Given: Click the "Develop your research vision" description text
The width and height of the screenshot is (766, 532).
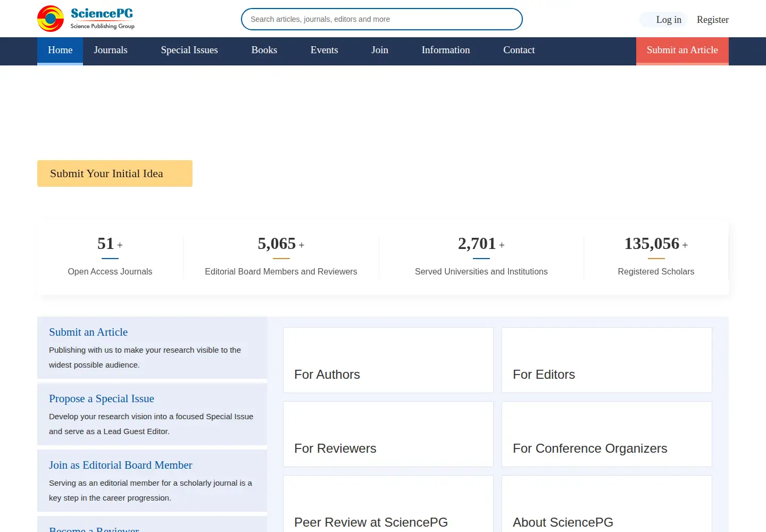Looking at the screenshot, I should click(x=151, y=424).
